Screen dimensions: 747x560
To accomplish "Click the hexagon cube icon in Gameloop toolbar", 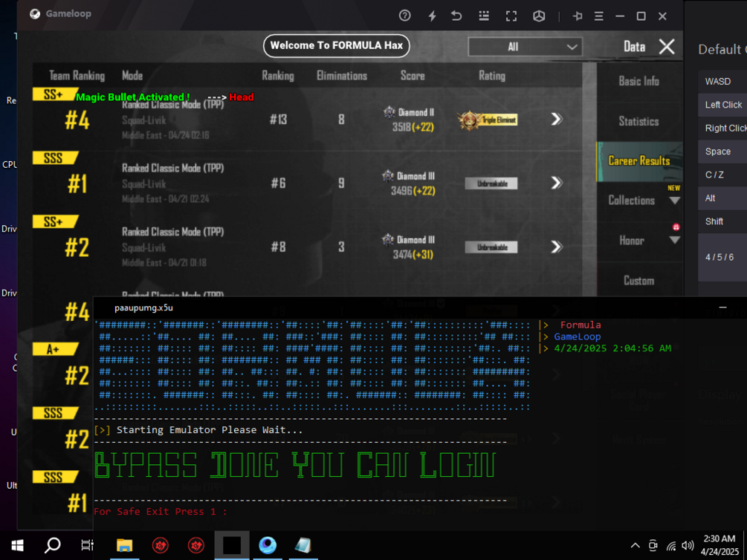I will [x=539, y=16].
